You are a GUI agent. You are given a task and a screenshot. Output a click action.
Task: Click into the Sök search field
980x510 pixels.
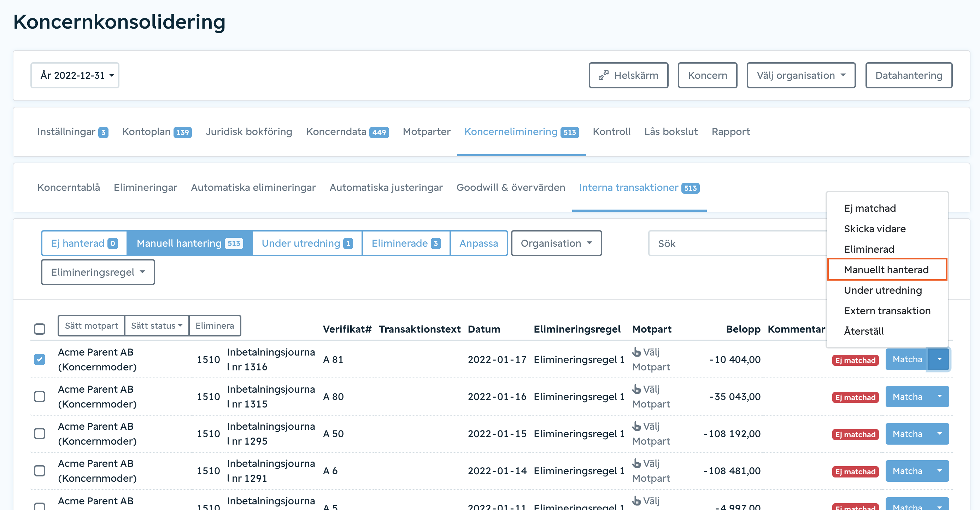[737, 243]
